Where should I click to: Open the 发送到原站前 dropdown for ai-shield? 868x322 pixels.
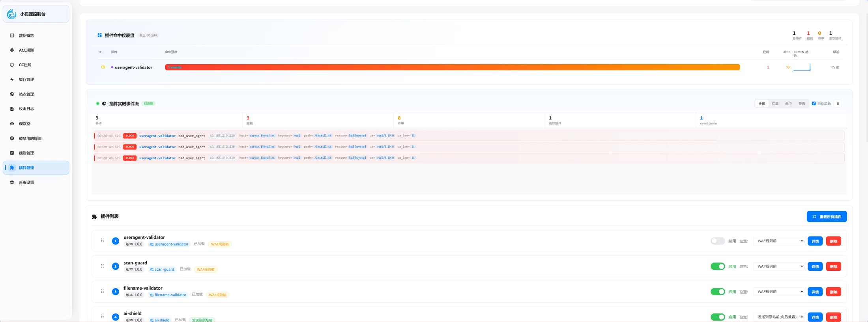(x=779, y=317)
